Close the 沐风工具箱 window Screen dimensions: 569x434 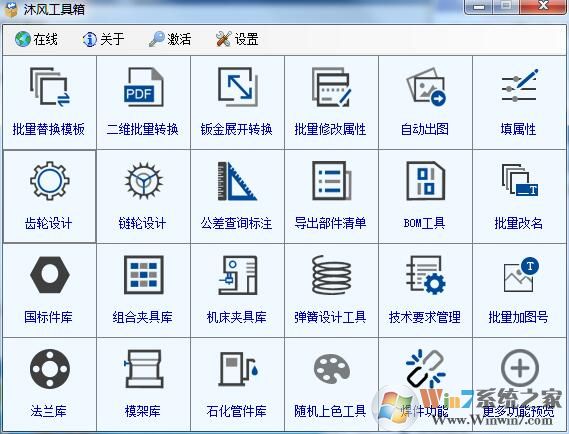[x=543, y=6]
